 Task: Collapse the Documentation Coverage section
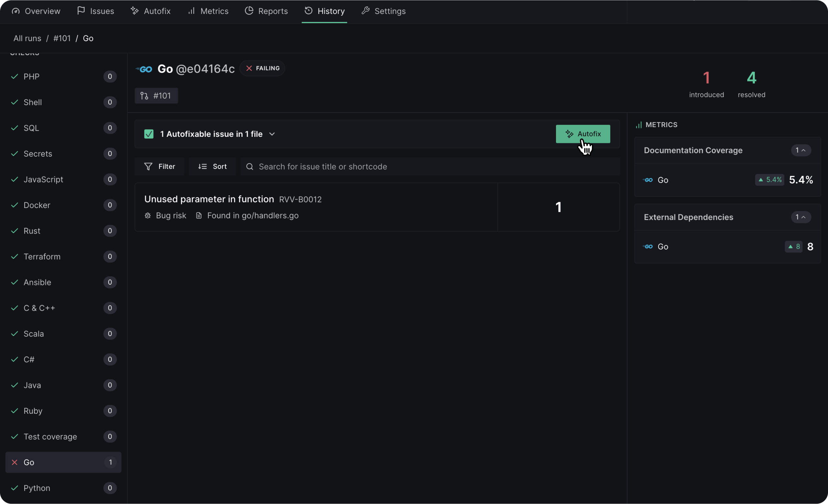coord(801,150)
